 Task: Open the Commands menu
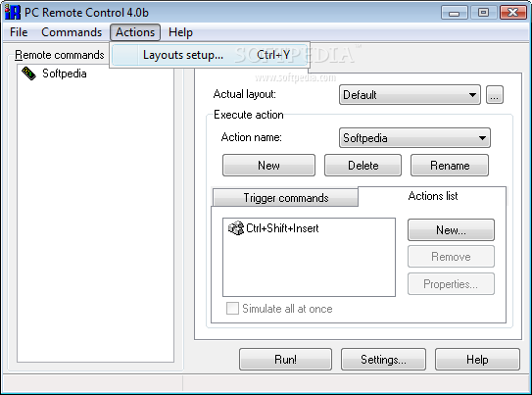(72, 32)
